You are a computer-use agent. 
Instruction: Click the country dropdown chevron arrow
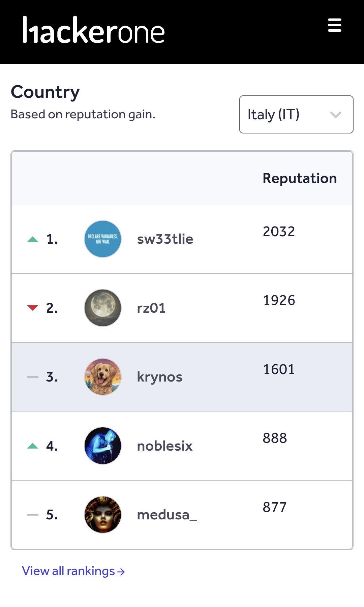click(x=335, y=115)
